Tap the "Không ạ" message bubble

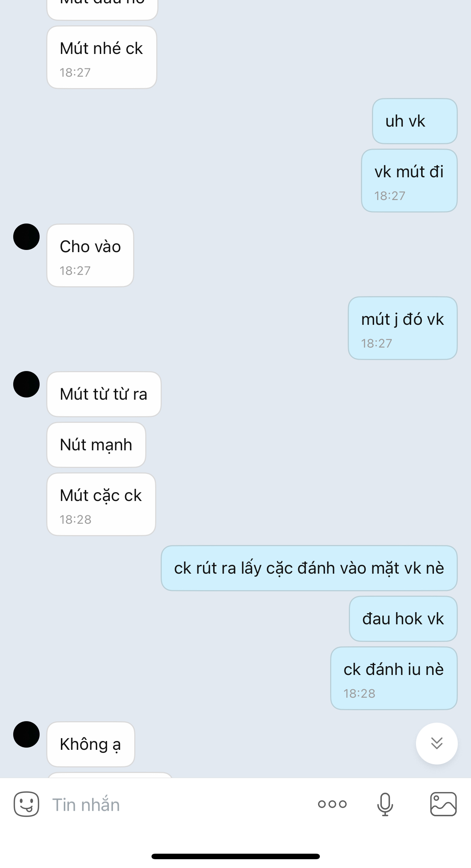91,744
